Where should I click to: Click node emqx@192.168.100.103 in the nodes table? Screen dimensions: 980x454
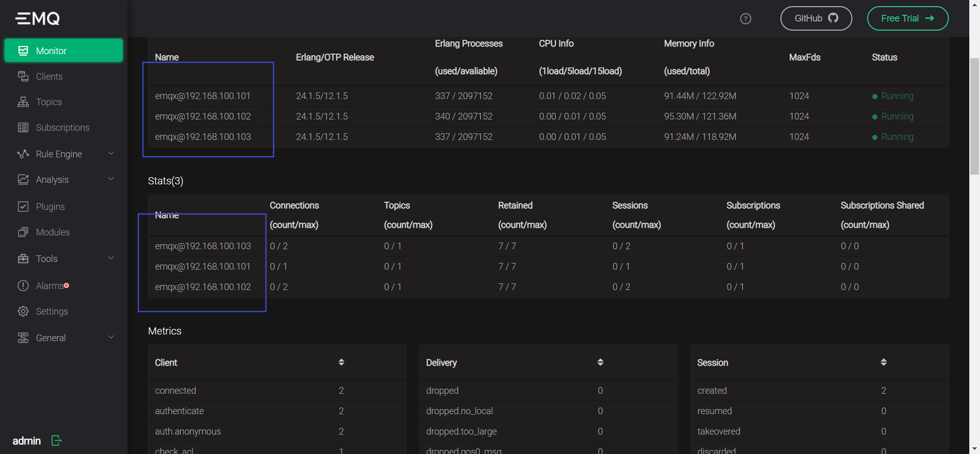tap(203, 137)
